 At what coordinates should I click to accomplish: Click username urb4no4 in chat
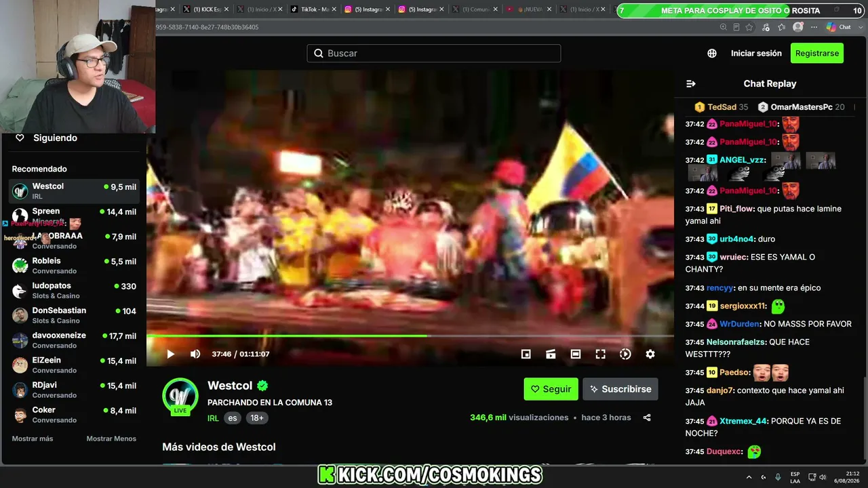coord(737,239)
